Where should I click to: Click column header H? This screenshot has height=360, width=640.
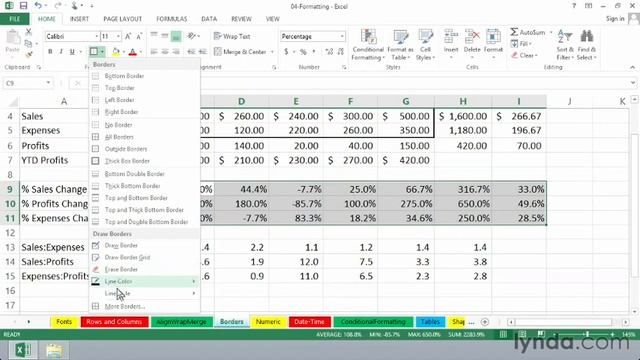(463, 101)
